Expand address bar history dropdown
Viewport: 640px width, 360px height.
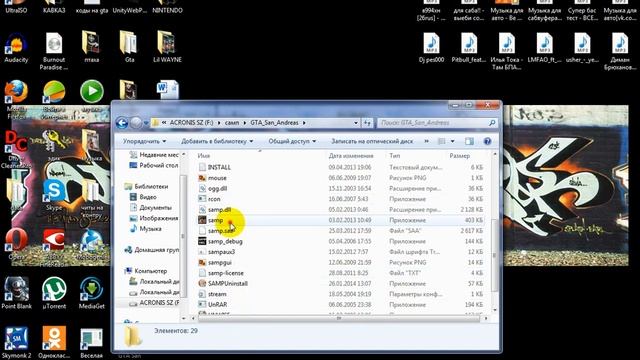click(x=356, y=123)
